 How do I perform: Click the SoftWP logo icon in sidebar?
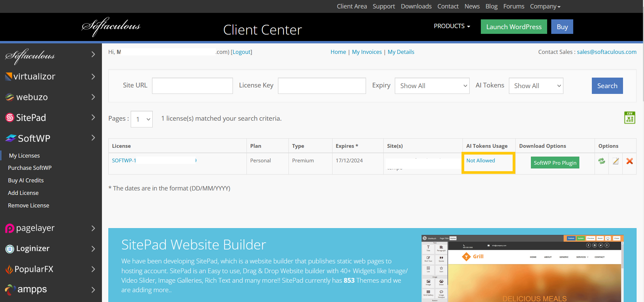click(x=11, y=138)
